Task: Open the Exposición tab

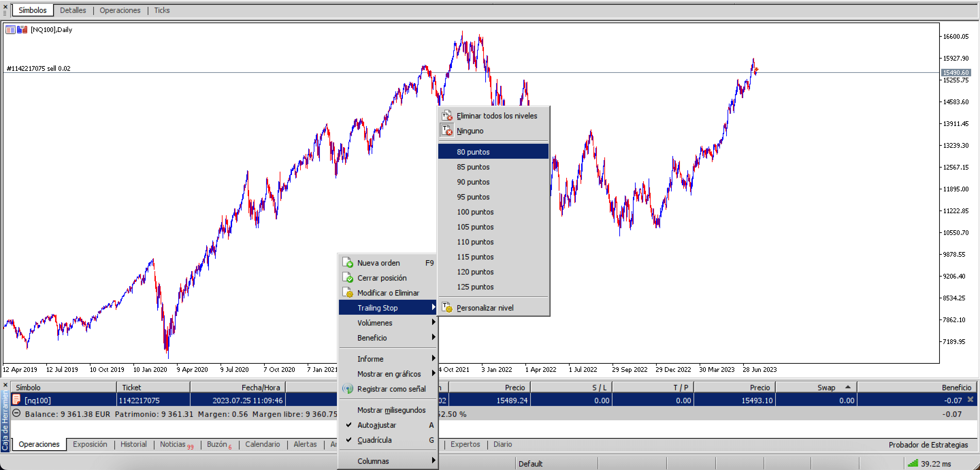Action: click(90, 444)
